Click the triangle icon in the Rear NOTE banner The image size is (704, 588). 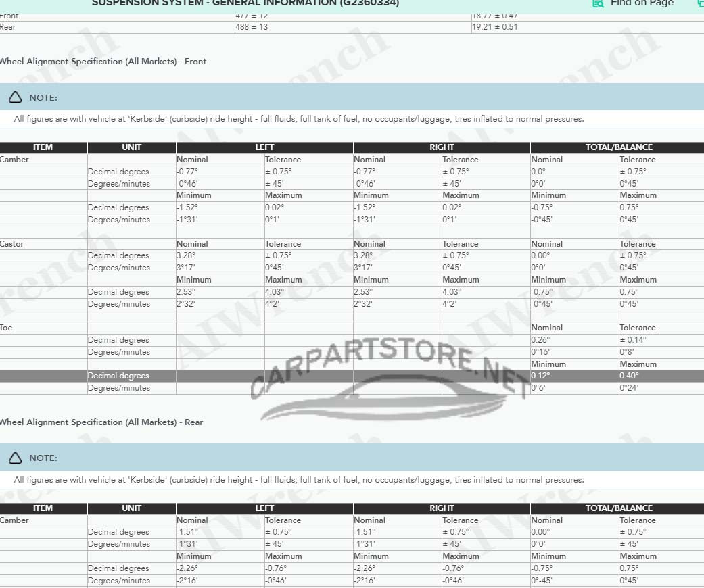pos(16,458)
